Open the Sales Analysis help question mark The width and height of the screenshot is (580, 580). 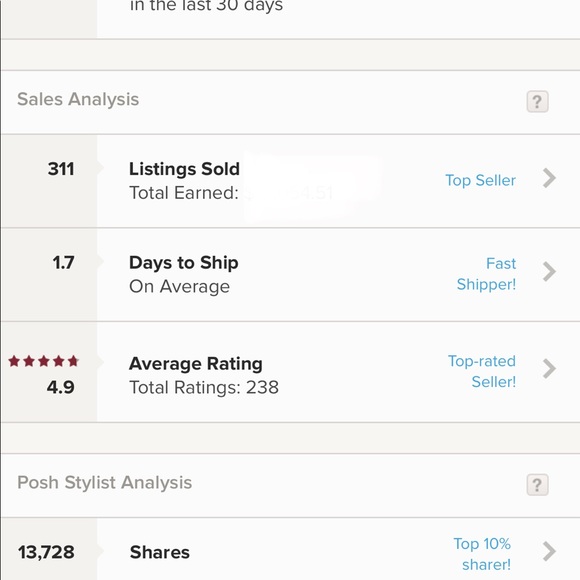[537, 101]
